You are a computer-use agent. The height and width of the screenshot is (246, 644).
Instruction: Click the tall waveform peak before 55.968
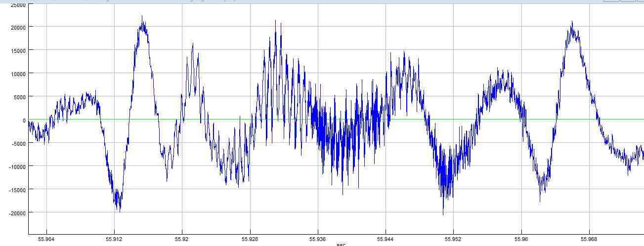tap(572, 24)
